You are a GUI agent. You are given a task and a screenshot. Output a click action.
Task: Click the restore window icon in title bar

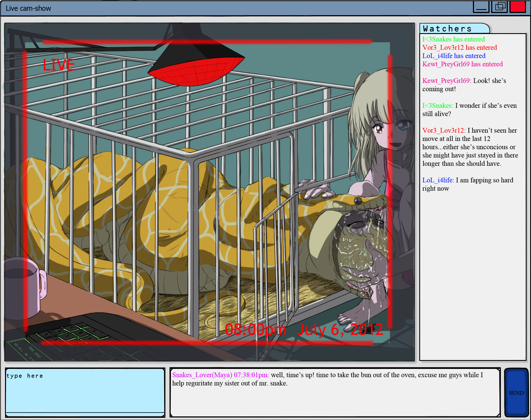[x=499, y=7]
